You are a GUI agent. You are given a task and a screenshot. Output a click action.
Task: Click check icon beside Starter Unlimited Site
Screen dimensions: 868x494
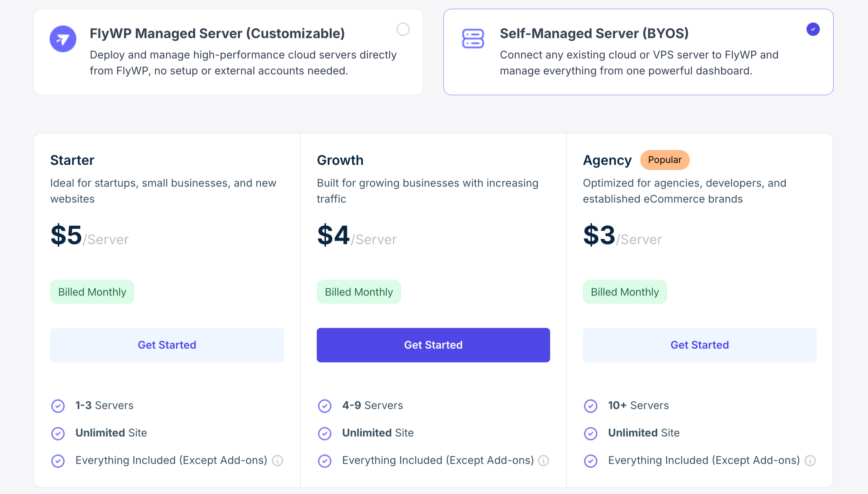pos(58,433)
